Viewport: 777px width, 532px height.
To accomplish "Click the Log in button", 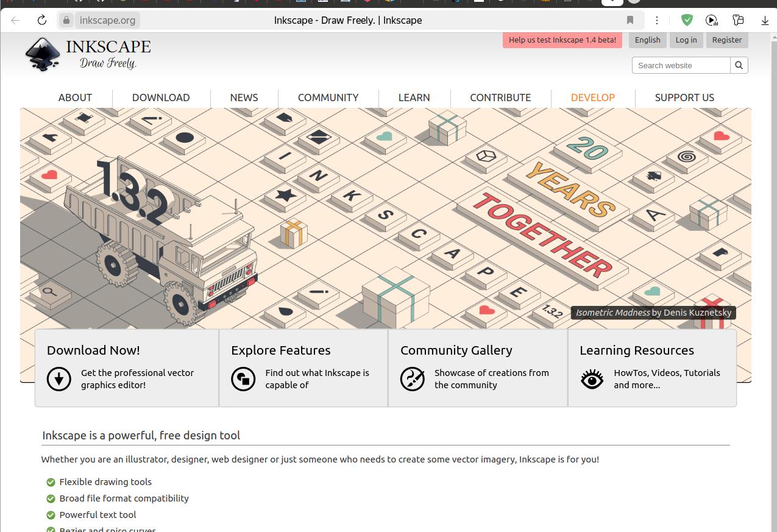I will click(x=686, y=40).
